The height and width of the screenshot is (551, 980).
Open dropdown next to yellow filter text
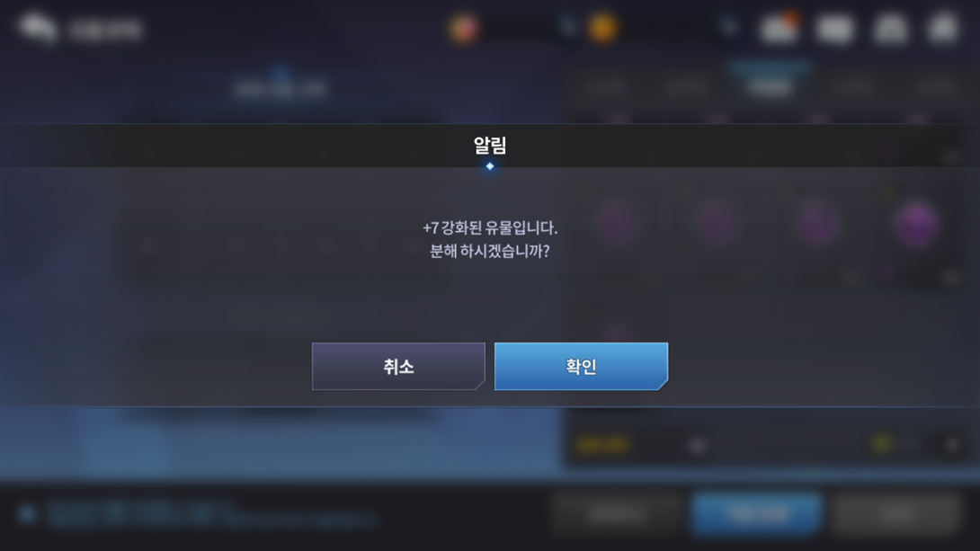pyautogui.click(x=697, y=445)
